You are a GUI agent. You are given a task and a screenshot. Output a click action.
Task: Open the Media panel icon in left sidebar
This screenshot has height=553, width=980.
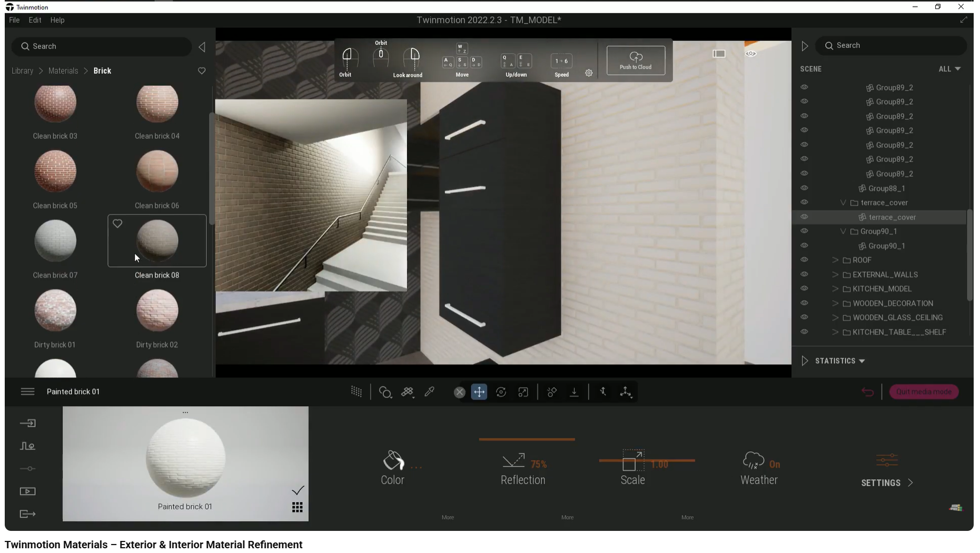coord(27,491)
